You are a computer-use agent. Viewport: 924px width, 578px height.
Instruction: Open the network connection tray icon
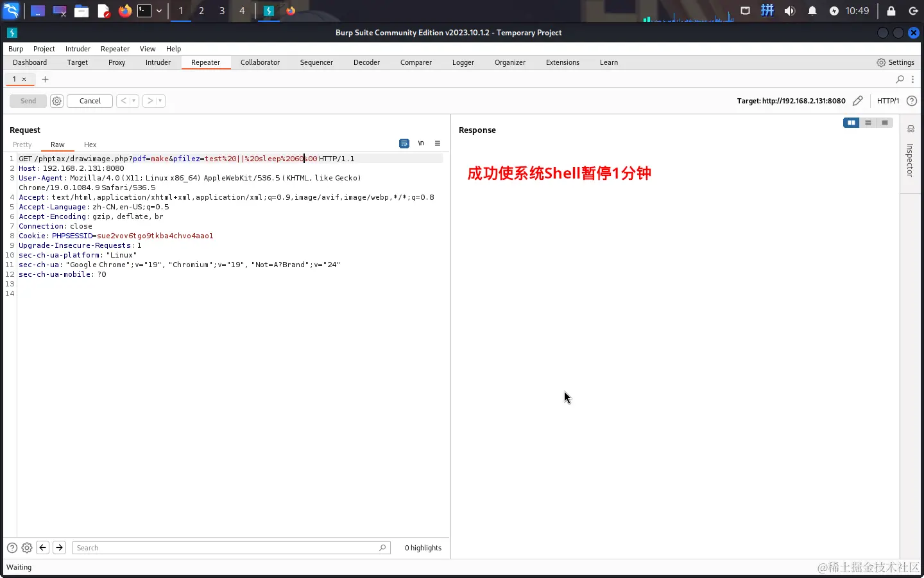(x=745, y=11)
